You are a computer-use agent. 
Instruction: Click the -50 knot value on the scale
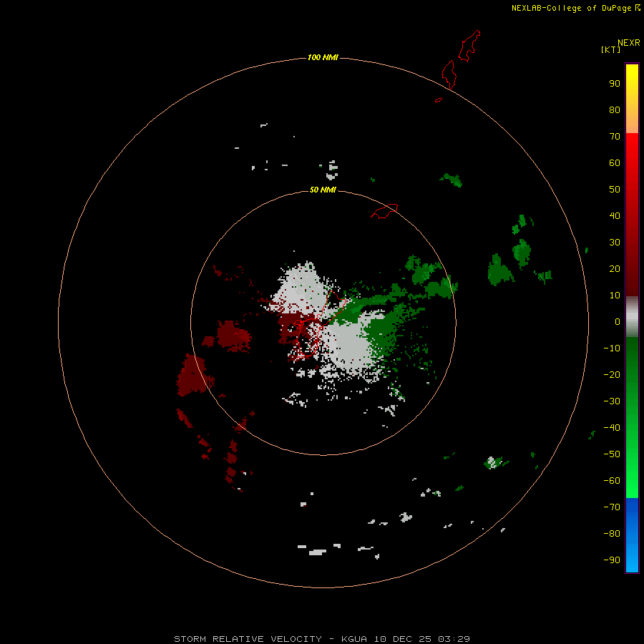pyautogui.click(x=612, y=454)
